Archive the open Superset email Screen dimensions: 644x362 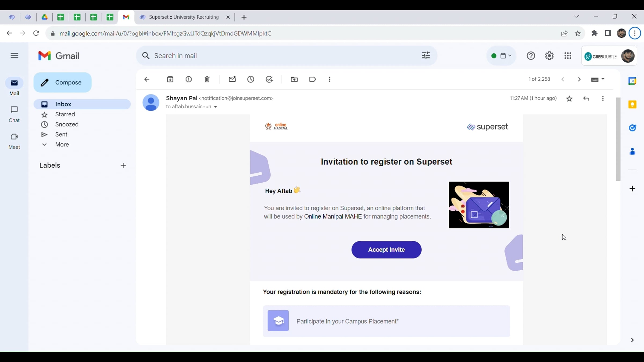tap(170, 79)
